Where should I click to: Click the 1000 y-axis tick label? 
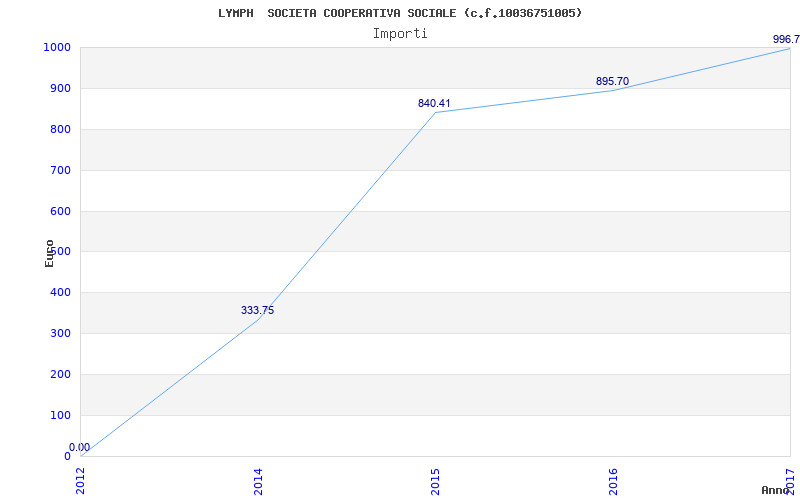[x=56, y=47]
